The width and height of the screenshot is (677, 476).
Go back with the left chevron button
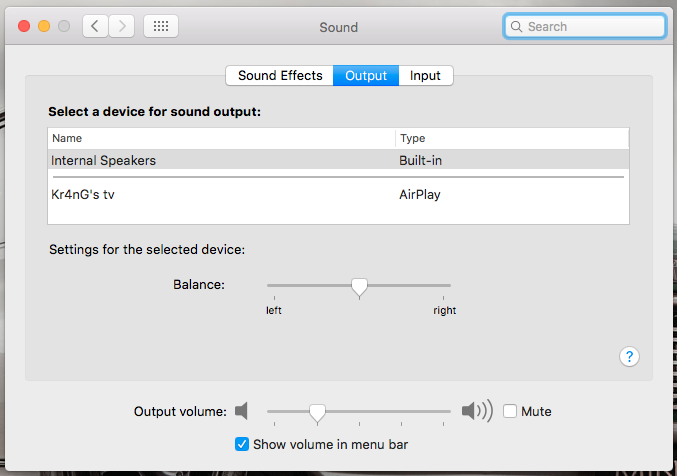[x=95, y=26]
